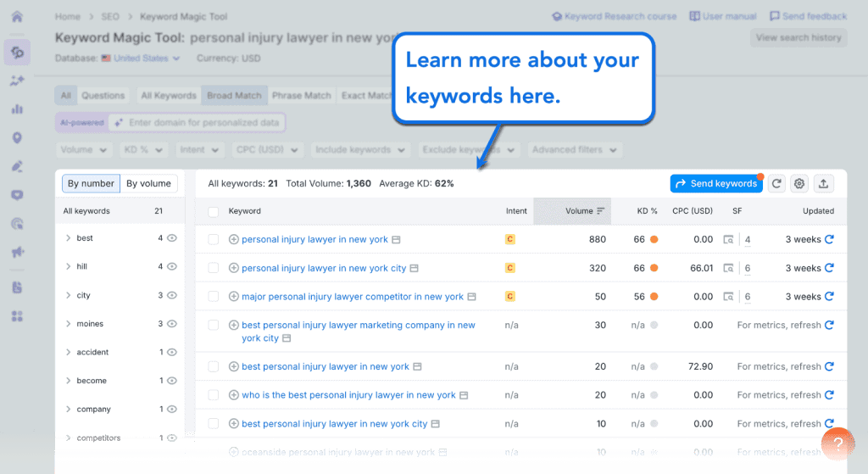Add 'personal injury lawyer in new york city' plus icon
The image size is (868, 474).
[234, 268]
